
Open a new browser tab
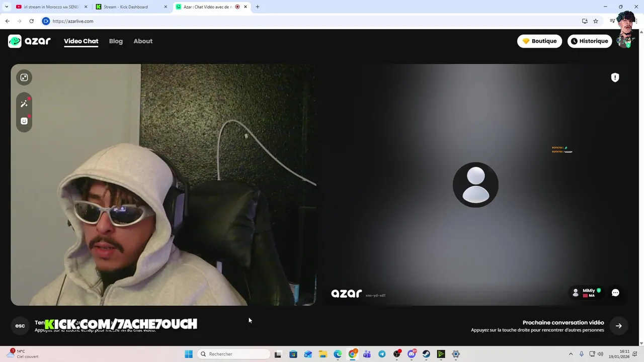(258, 7)
